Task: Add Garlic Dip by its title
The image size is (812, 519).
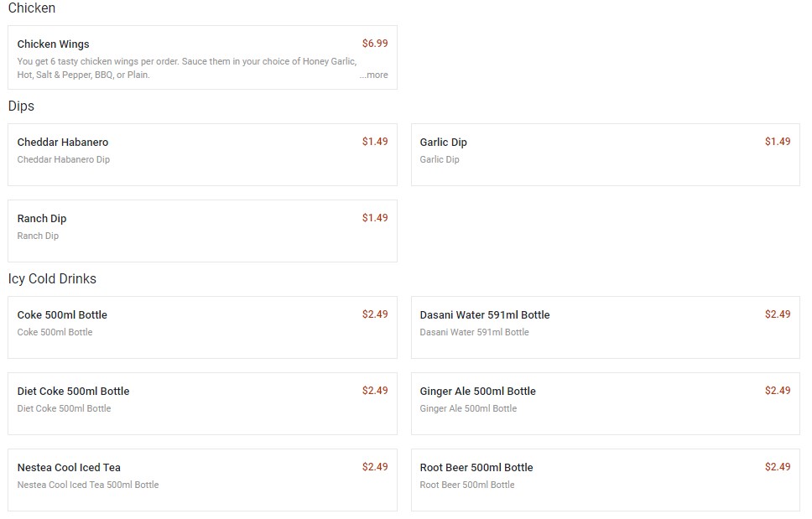Action: (x=444, y=143)
